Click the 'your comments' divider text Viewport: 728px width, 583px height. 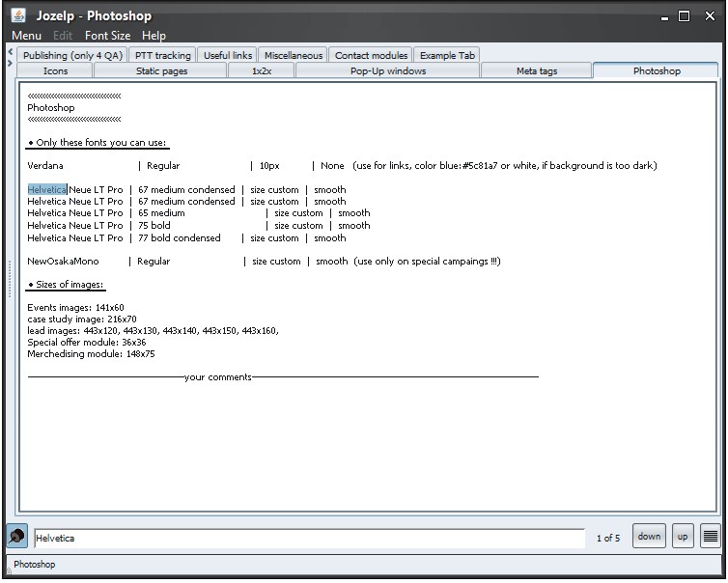click(218, 376)
